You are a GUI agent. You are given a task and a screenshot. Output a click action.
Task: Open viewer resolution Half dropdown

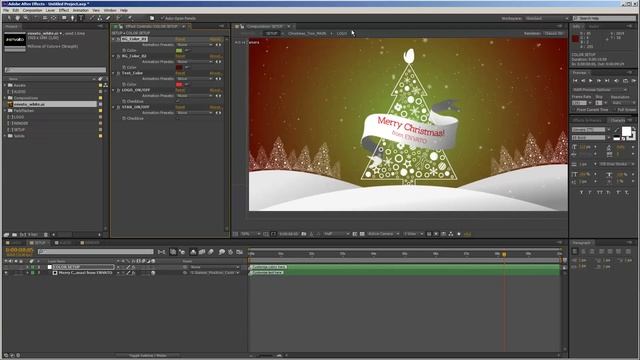tap(336, 234)
